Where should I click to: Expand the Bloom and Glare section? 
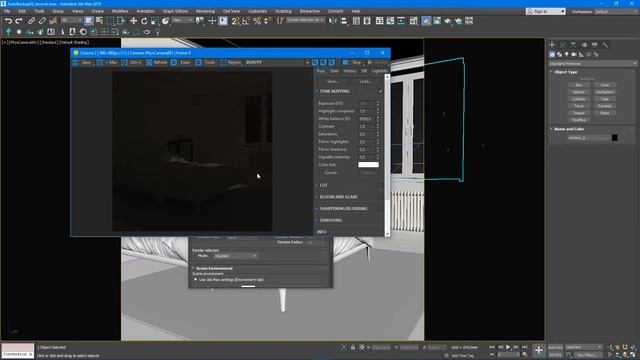[317, 197]
